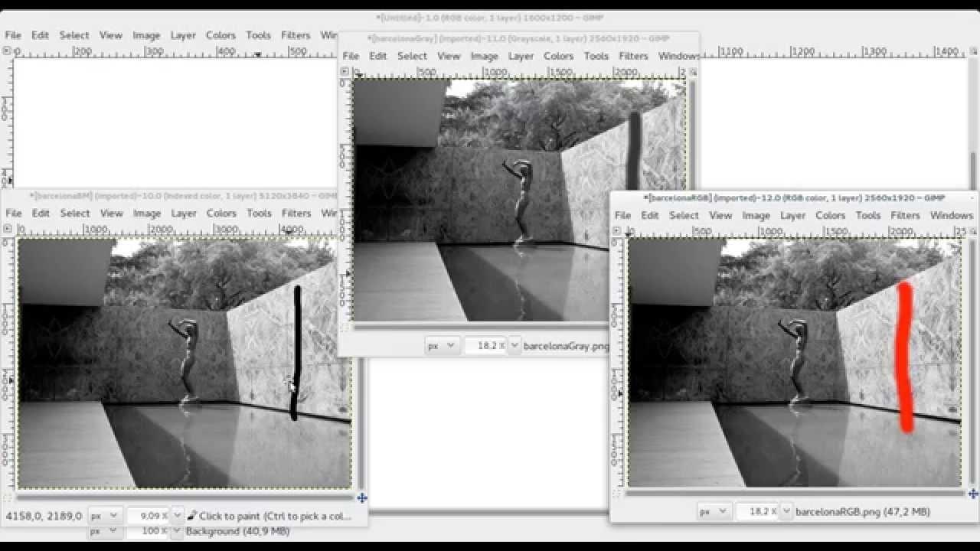
Task: Open px unit dropdown in barcelonaGray status bar
Action: click(x=442, y=345)
